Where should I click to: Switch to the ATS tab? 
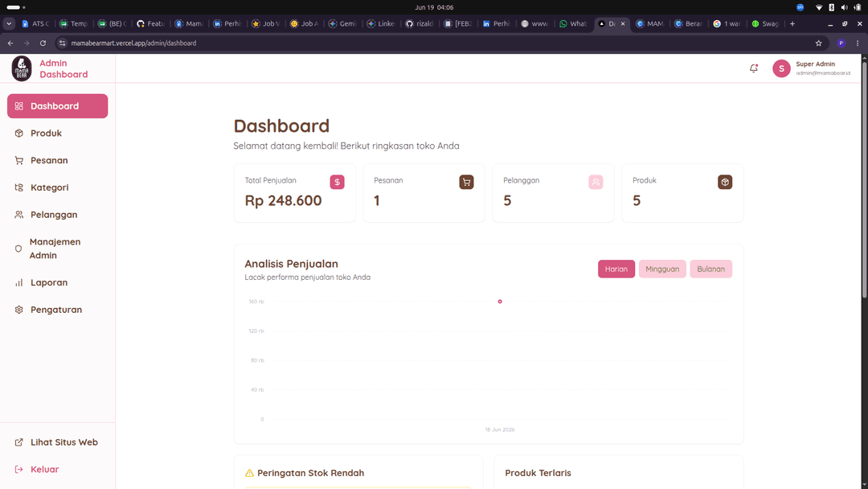click(x=36, y=24)
